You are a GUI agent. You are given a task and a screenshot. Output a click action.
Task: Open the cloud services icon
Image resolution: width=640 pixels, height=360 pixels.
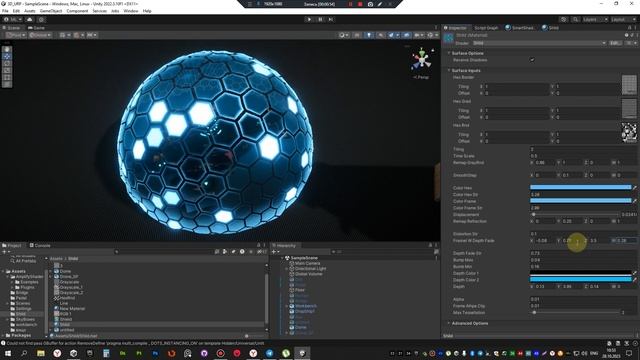[29, 19]
